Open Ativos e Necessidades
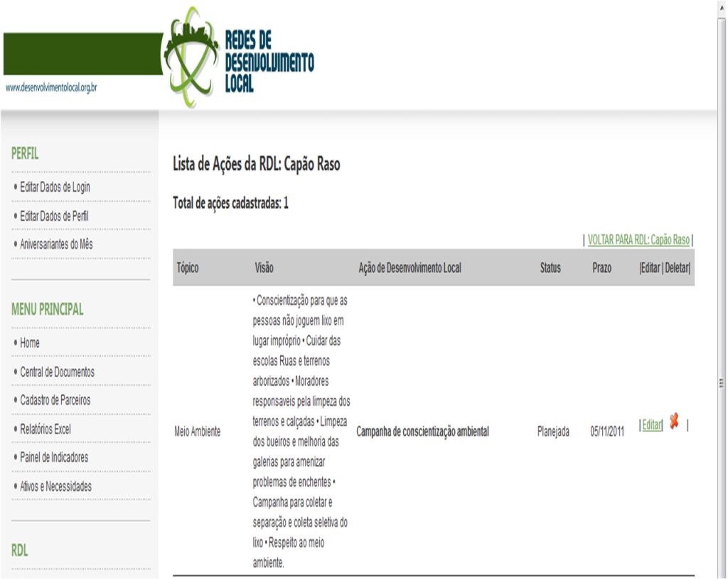 tap(55, 486)
